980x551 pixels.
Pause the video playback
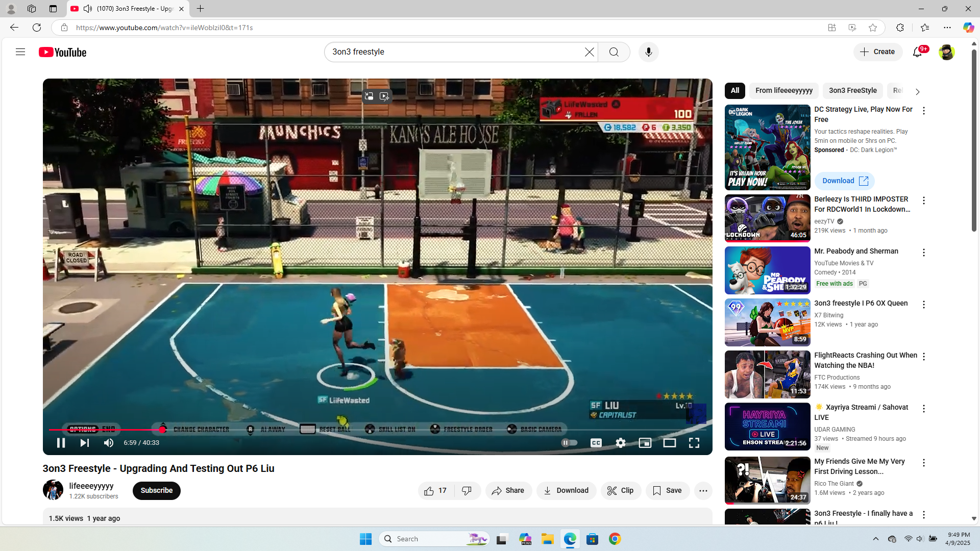(x=61, y=443)
